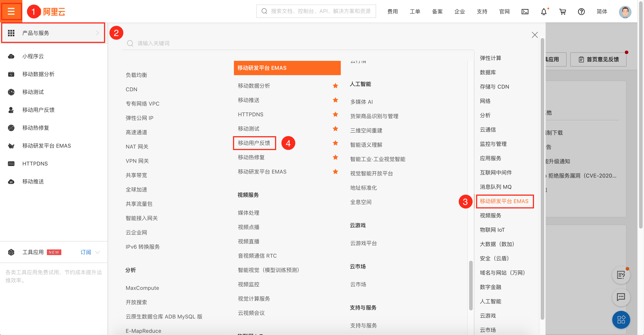The height and width of the screenshot is (335, 644).
Task: Open the 费用 top menu
Action: coord(392,11)
